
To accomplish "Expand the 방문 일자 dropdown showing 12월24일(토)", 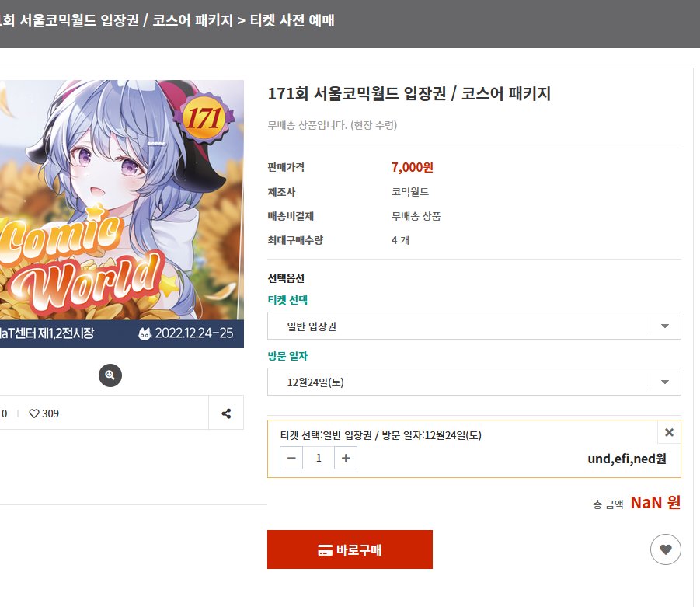I will tap(474, 382).
